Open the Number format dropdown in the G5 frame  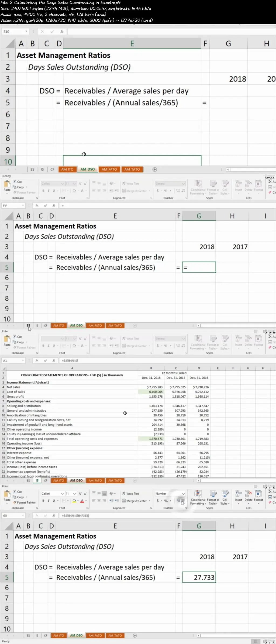[x=184, y=494]
